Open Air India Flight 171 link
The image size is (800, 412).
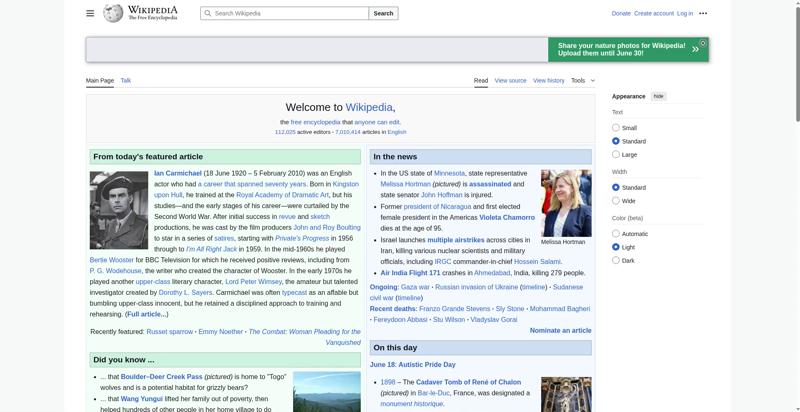click(410, 273)
